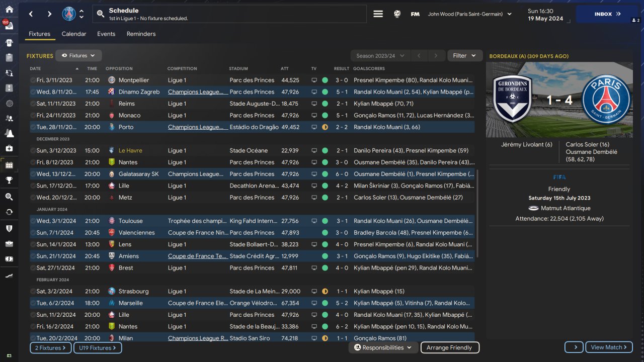
Task: Click the View Match button
Action: tap(609, 347)
